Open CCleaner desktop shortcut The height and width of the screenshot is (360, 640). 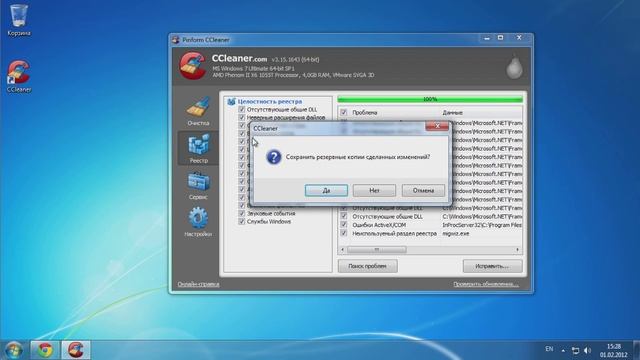click(x=19, y=77)
